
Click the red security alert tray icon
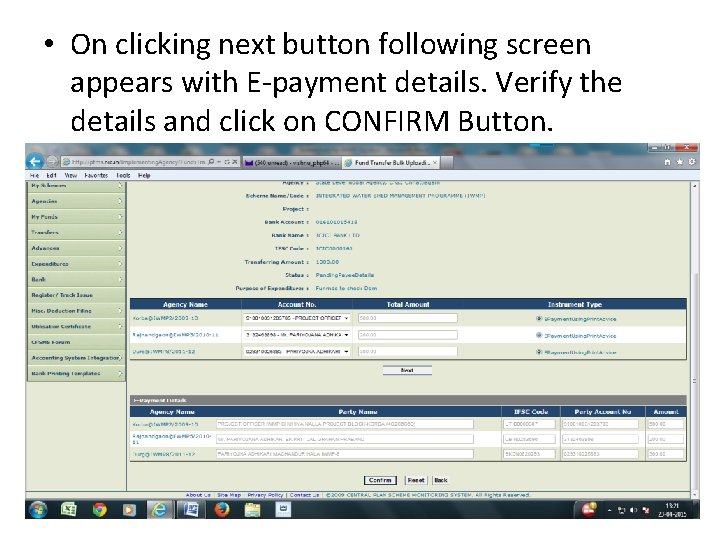point(589,510)
